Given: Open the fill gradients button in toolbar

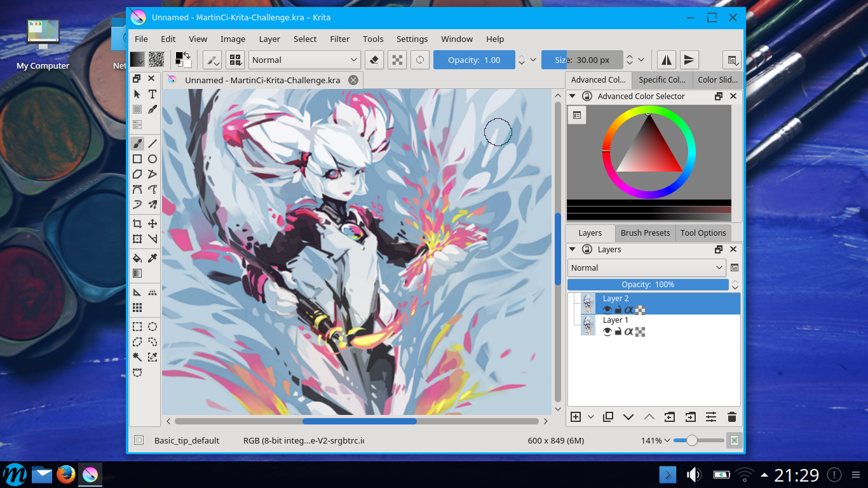Looking at the screenshot, I should coord(138,60).
